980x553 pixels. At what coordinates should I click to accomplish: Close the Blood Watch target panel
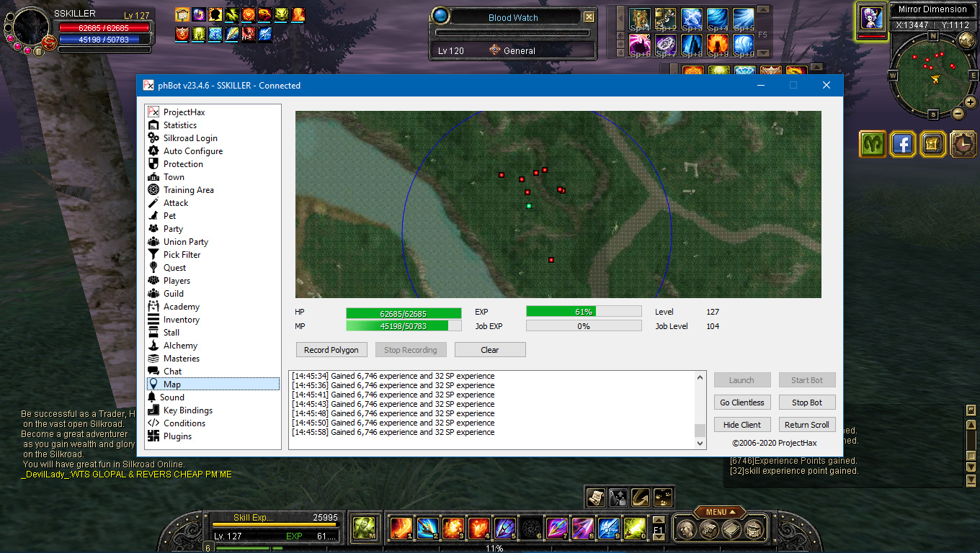pyautogui.click(x=589, y=17)
